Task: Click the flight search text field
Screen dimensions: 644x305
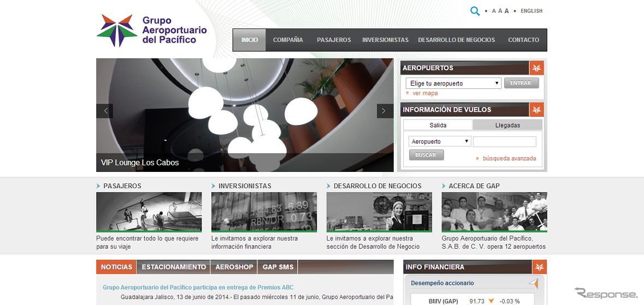Action: click(504, 142)
